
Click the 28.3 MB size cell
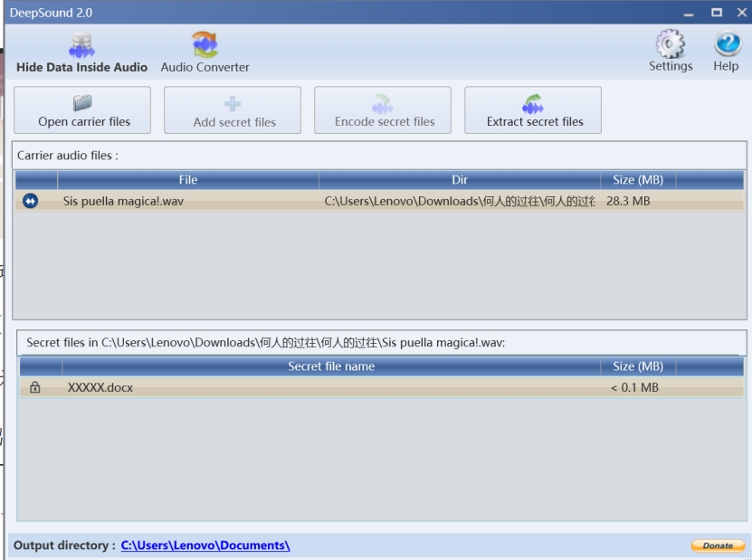pyautogui.click(x=628, y=201)
